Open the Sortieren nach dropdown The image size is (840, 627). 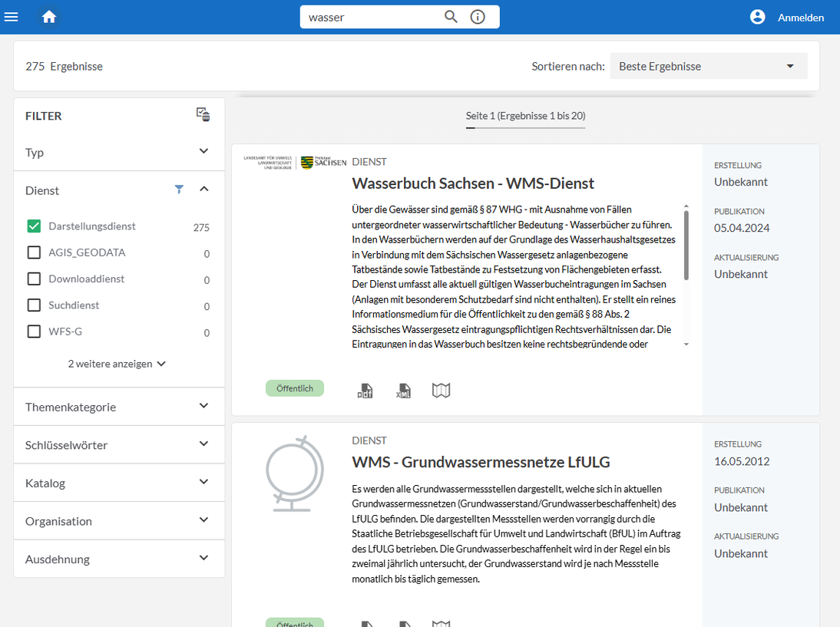tap(707, 66)
